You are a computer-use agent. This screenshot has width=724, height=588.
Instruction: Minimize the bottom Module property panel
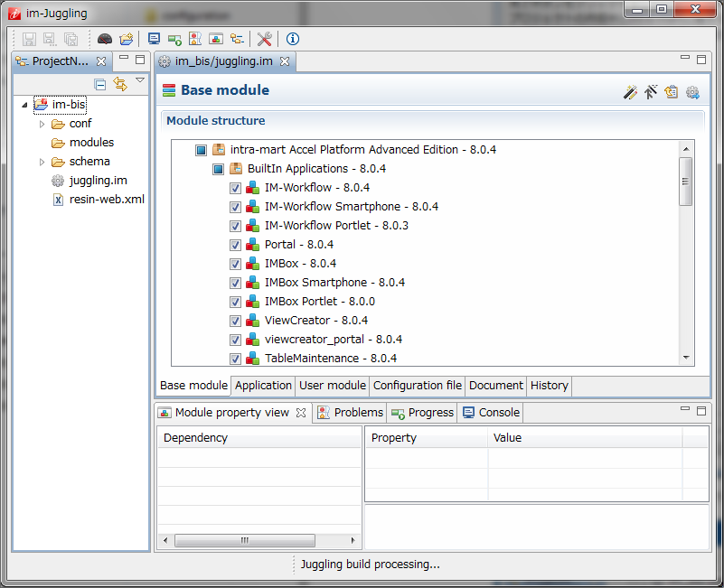click(685, 408)
